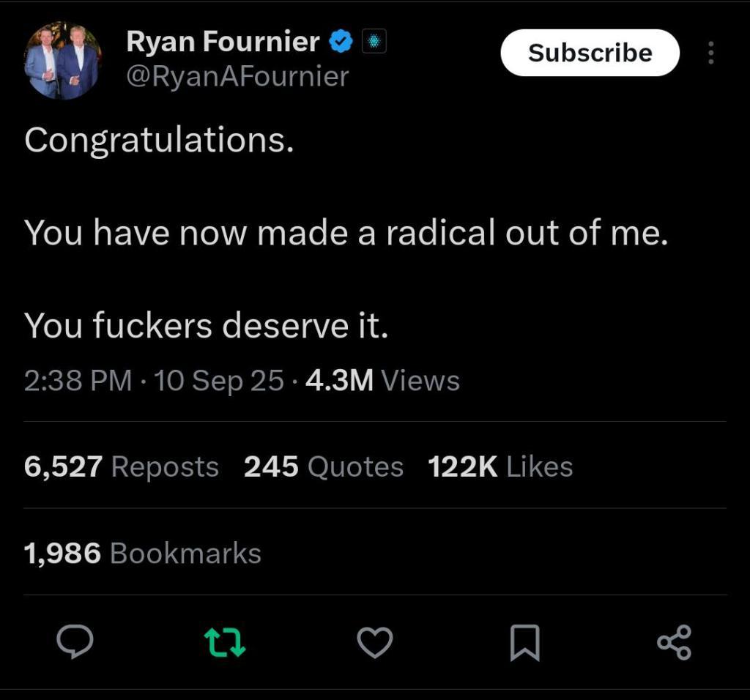
Task: Click the blue verified checkmark badge
Action: [341, 42]
